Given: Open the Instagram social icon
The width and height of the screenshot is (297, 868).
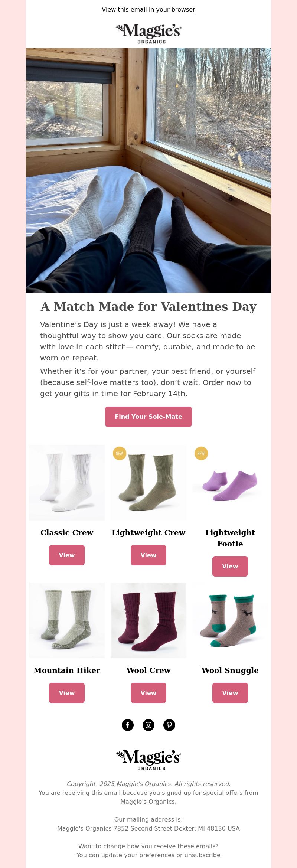Looking at the screenshot, I should point(148,725).
